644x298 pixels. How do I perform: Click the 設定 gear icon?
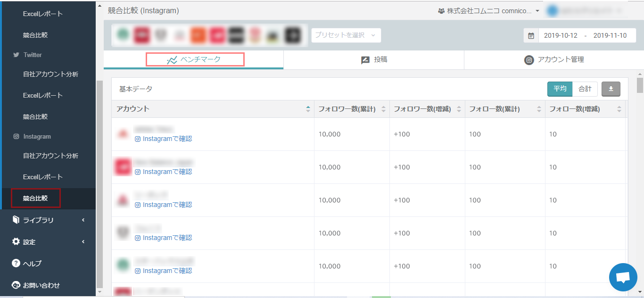point(16,241)
